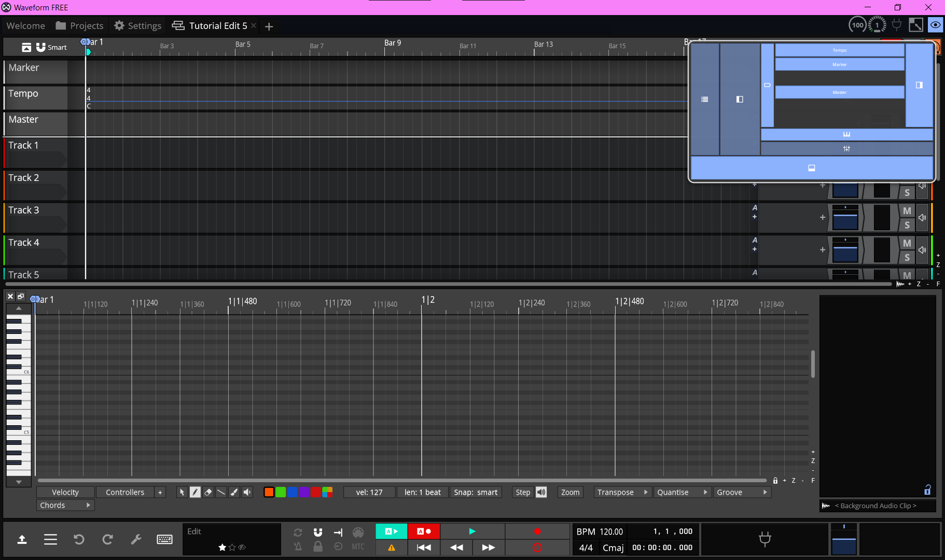The image size is (945, 560).
Task: Pick the green note color swatch
Action: coord(281,492)
